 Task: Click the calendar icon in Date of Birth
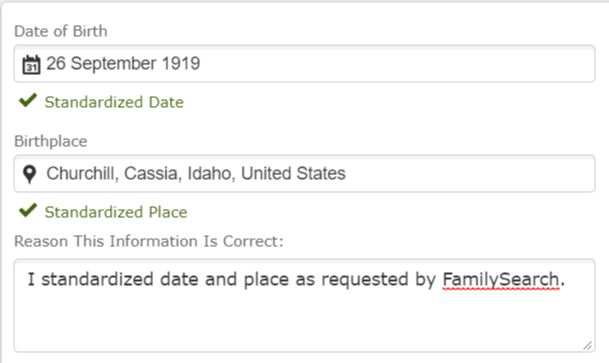coord(31,64)
